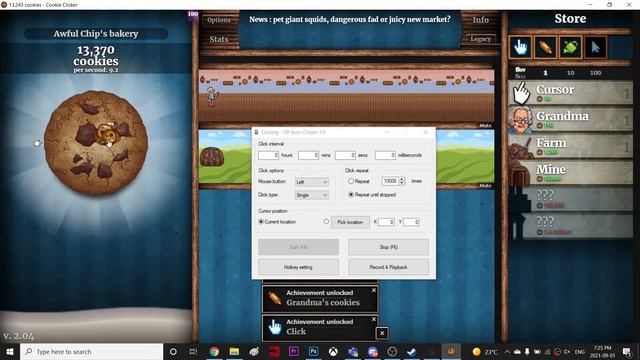Click the secs interval field

point(345,155)
